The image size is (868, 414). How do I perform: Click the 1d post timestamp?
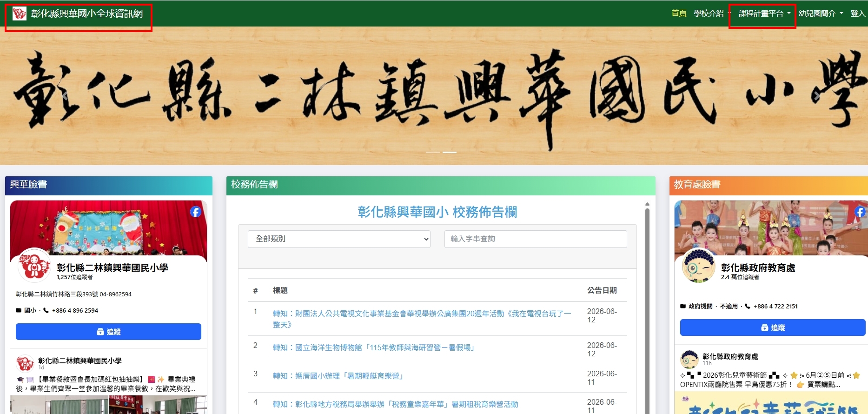41,367
